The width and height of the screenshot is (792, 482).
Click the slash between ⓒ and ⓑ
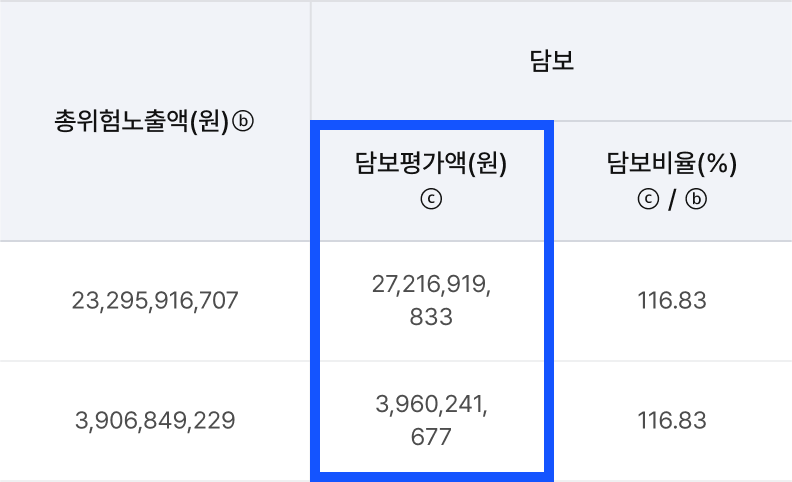[x=672, y=199]
